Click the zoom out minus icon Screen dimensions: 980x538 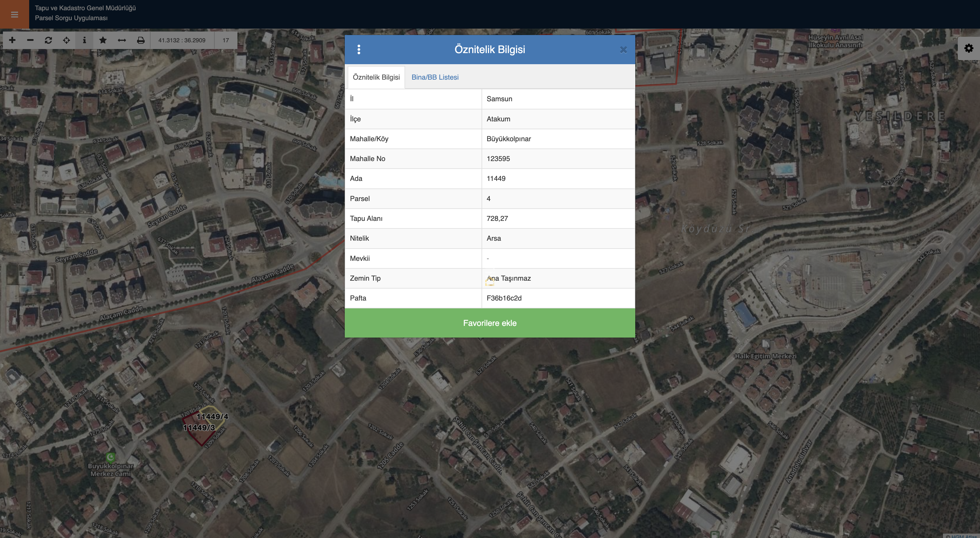(30, 40)
